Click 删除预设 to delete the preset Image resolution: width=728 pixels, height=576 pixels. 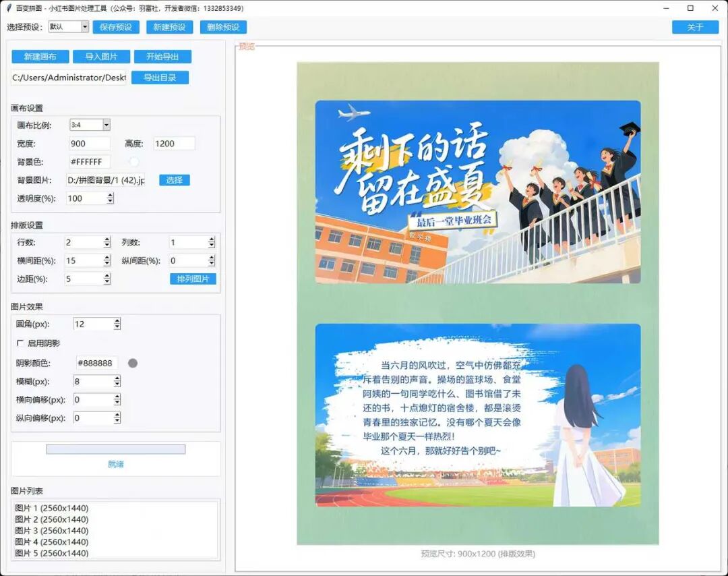[223, 27]
